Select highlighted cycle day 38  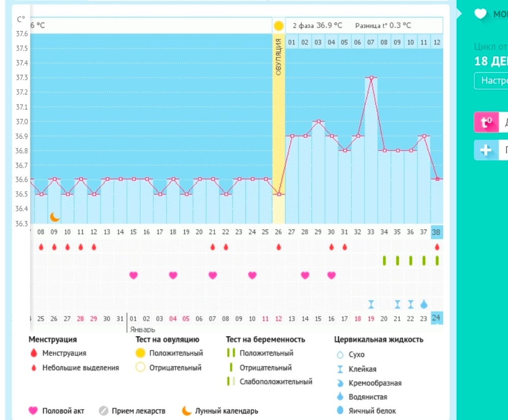point(436,232)
